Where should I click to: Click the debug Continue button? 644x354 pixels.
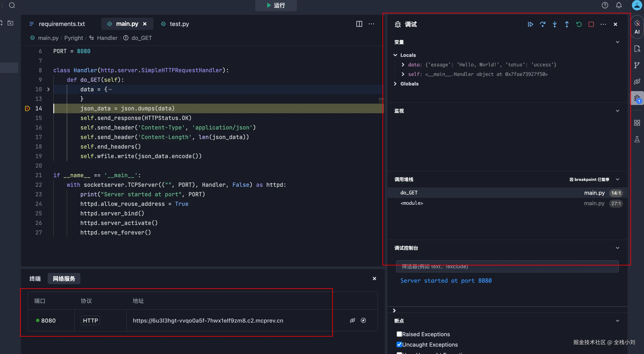point(530,24)
